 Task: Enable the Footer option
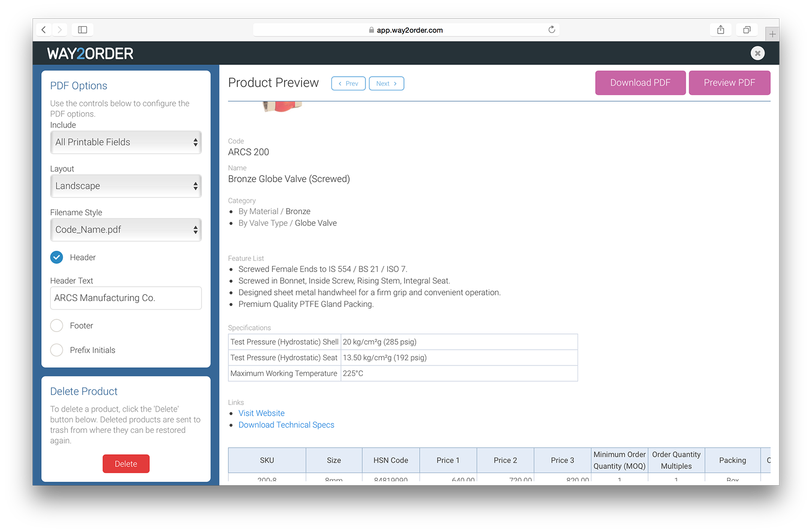coord(57,325)
